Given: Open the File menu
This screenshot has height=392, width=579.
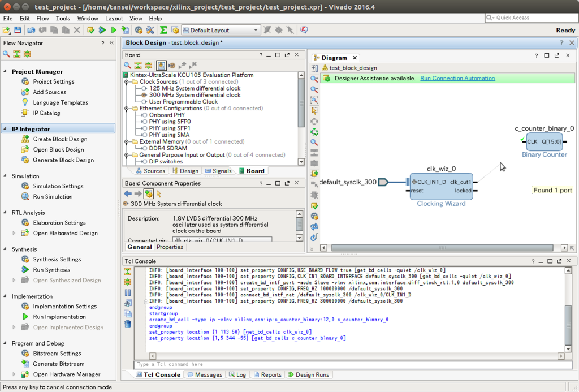Looking at the screenshot, I should 8,18.
